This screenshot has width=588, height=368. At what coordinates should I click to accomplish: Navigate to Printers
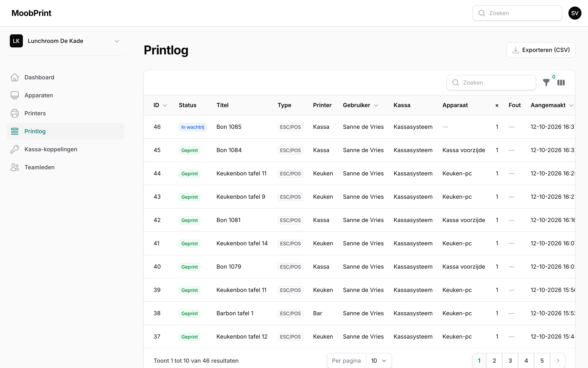tap(65, 113)
